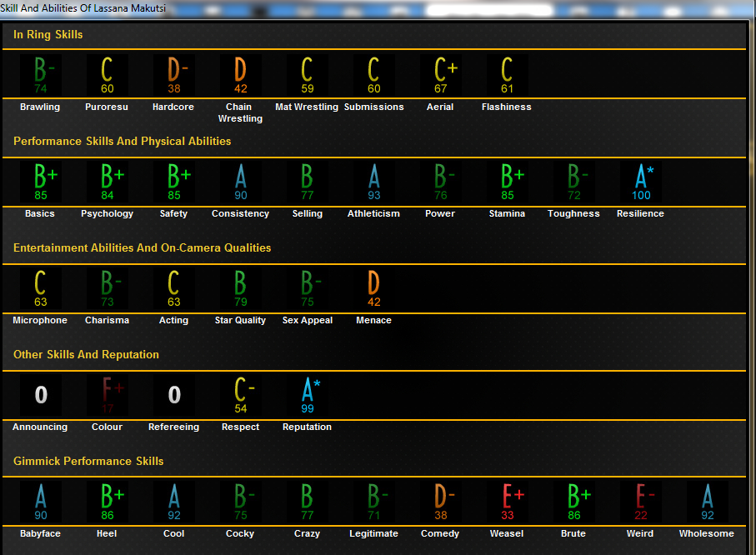Select the Submissions C 60 grade tile

point(373,75)
